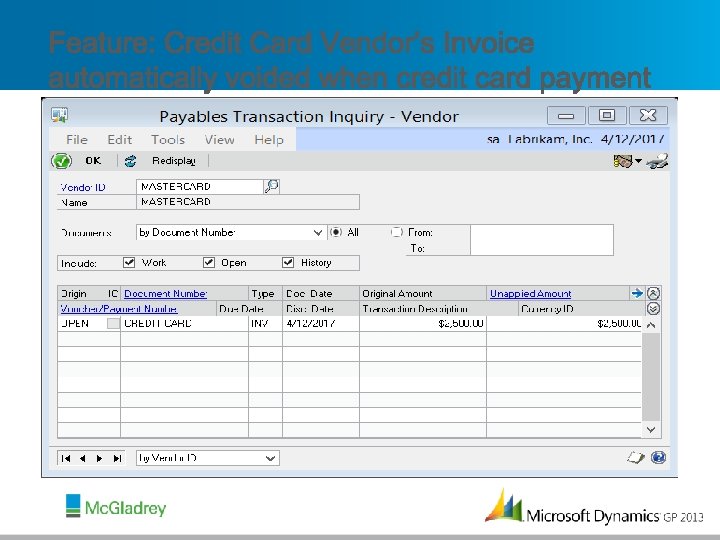This screenshot has width=720, height=540.
Task: Toggle the History checkbox
Action: pos(288,262)
